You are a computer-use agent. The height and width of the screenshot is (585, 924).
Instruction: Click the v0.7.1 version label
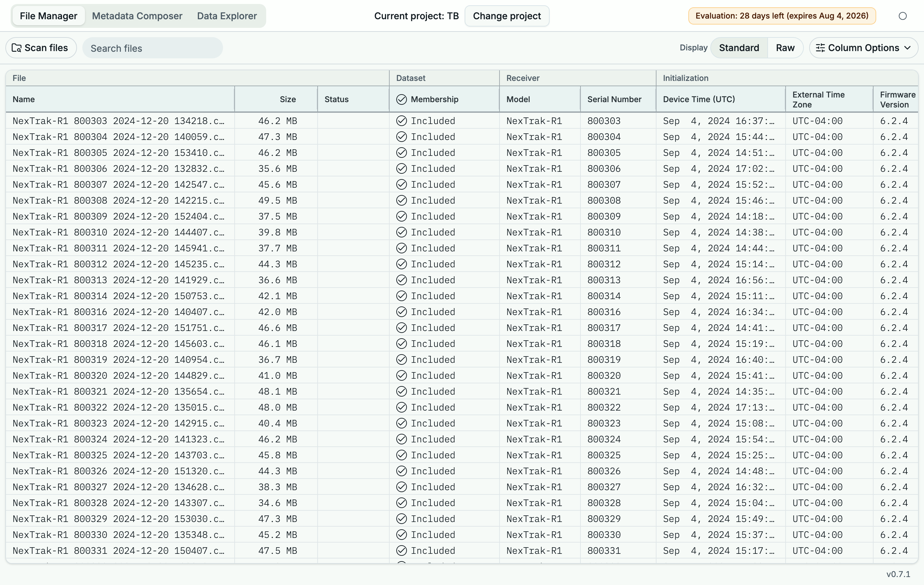pyautogui.click(x=898, y=574)
